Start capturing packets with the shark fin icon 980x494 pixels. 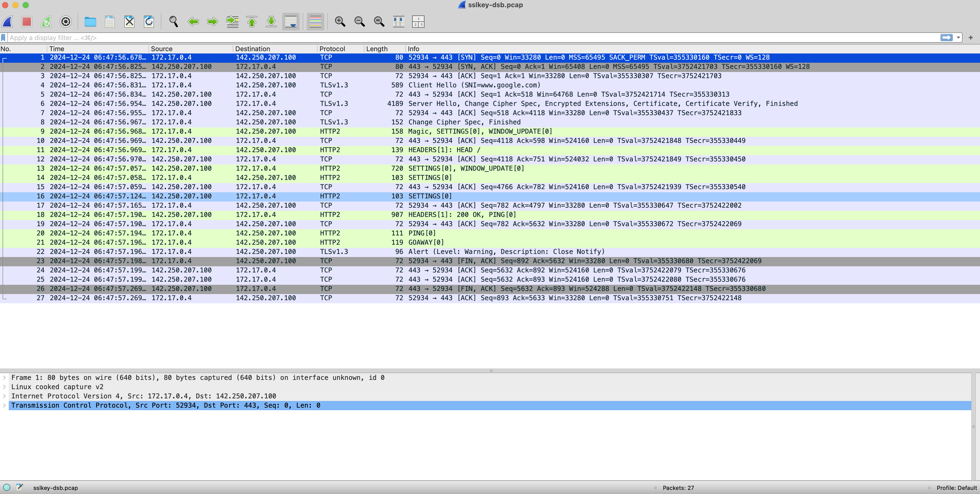point(8,22)
